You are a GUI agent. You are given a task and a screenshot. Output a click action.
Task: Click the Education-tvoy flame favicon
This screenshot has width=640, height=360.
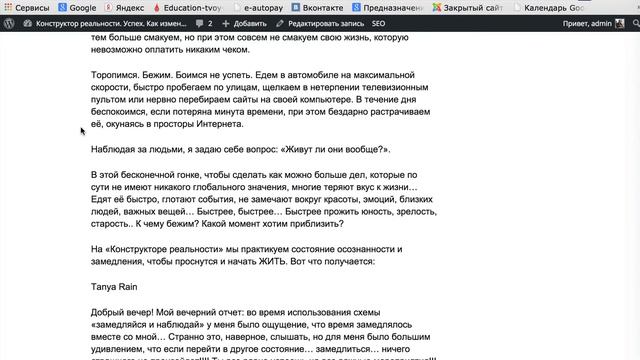click(157, 7)
